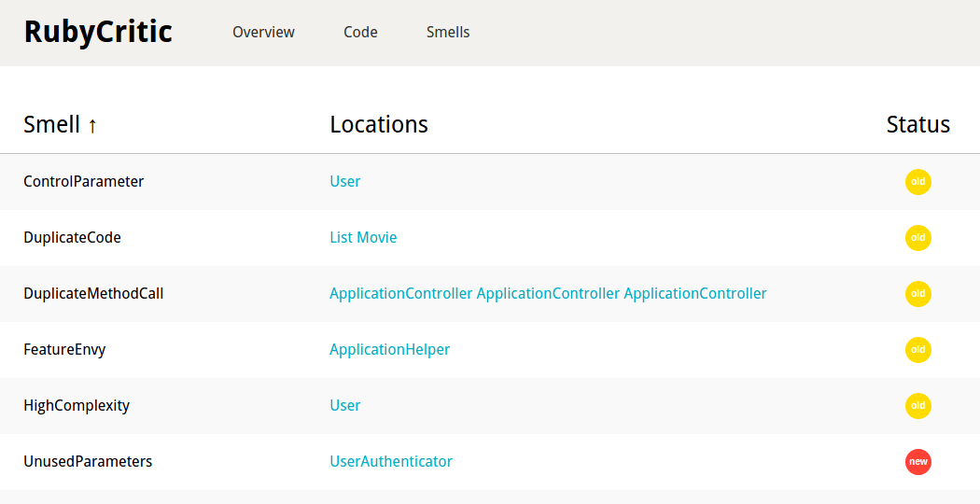
Task: Click the red new badge for UnusedParameters
Action: point(917,462)
